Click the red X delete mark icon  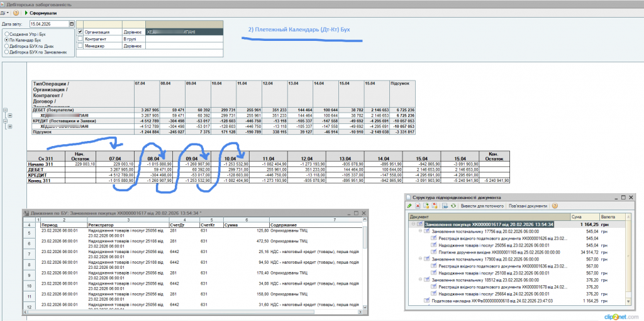click(x=417, y=206)
